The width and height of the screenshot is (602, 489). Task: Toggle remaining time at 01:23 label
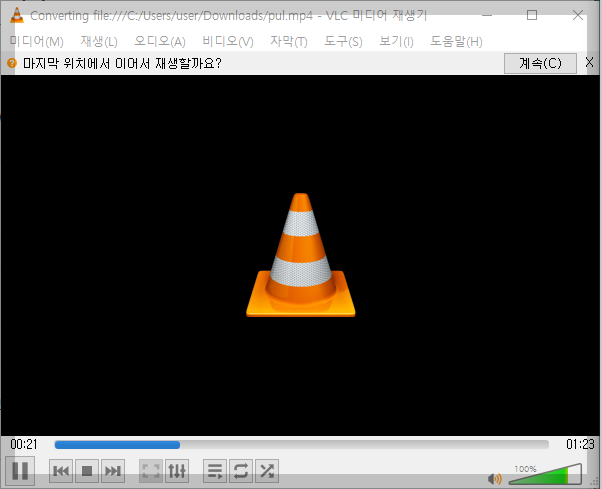pos(580,444)
